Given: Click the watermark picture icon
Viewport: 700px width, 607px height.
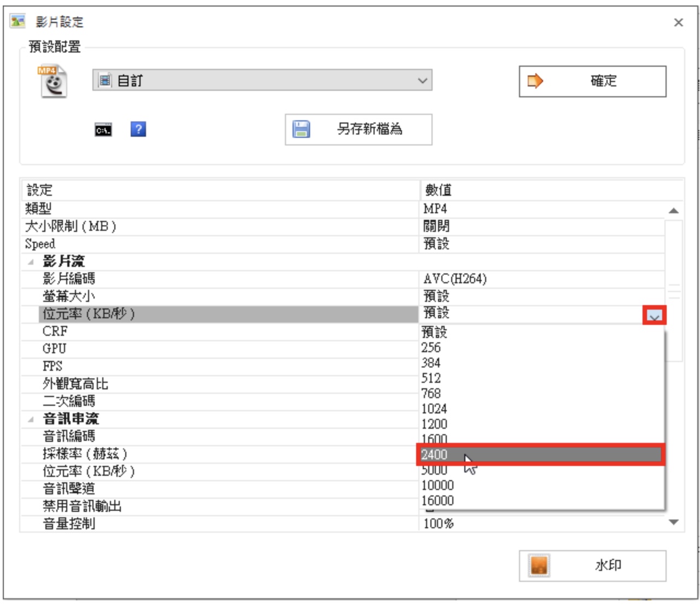Looking at the screenshot, I should click(x=539, y=565).
